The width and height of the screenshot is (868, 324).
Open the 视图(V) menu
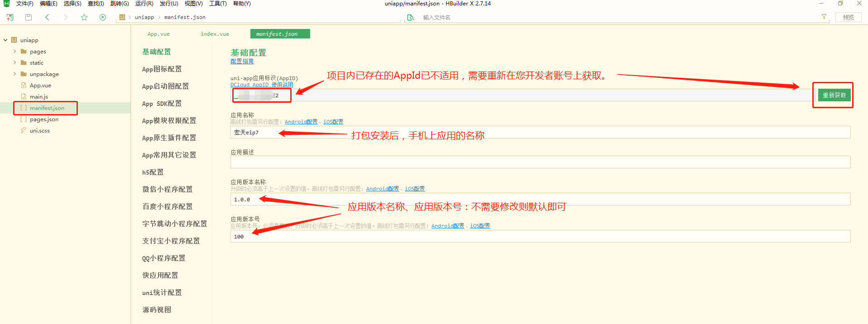[x=193, y=4]
